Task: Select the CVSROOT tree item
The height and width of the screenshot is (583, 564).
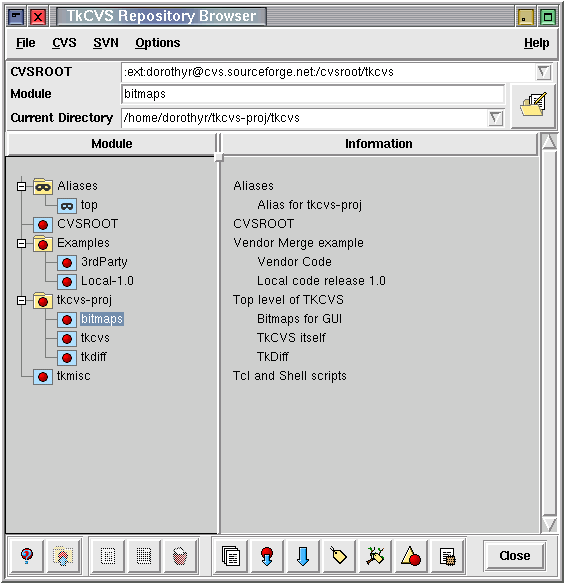Action: click(87, 224)
